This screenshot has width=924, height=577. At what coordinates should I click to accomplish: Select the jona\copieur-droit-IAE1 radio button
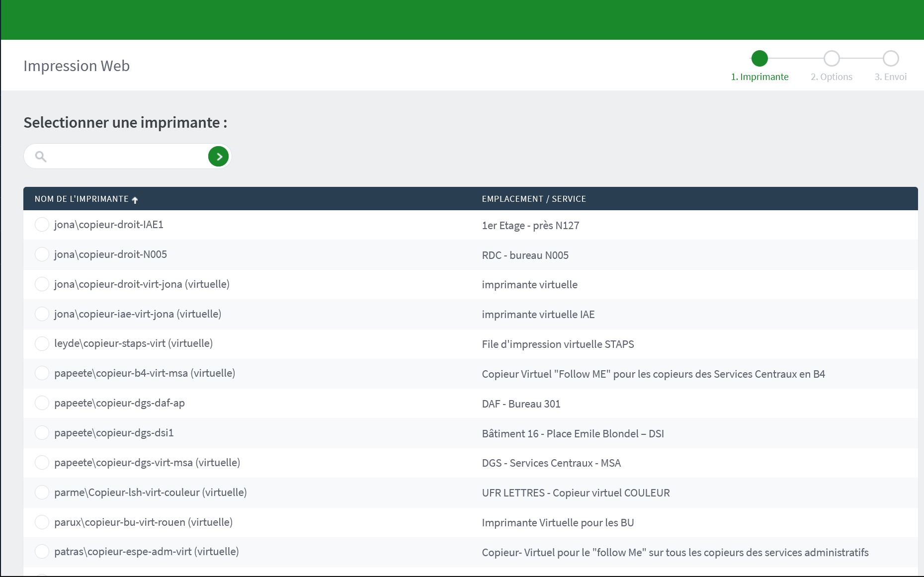pos(42,225)
